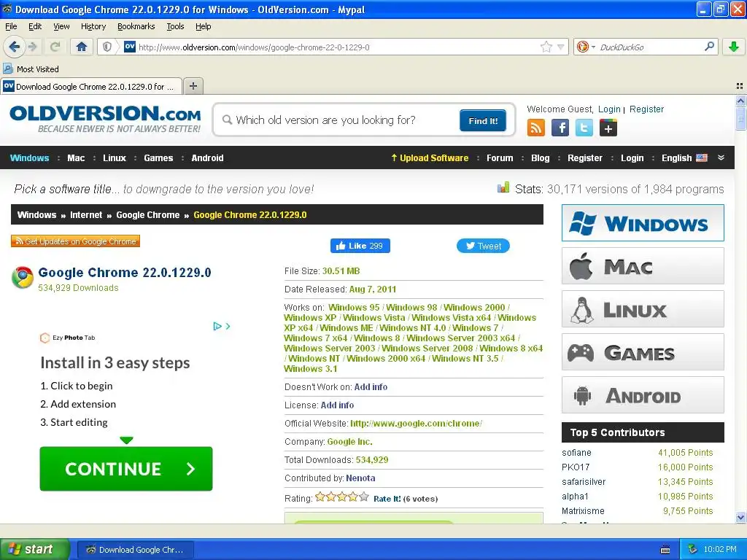The width and height of the screenshot is (747, 560).
Task: Open the Tools menu
Action: tap(175, 26)
